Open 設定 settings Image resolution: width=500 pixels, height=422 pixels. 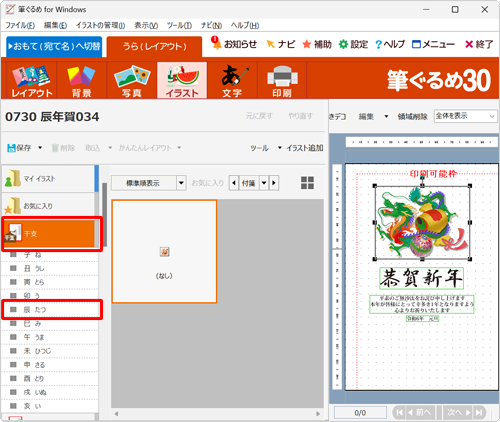(x=353, y=44)
